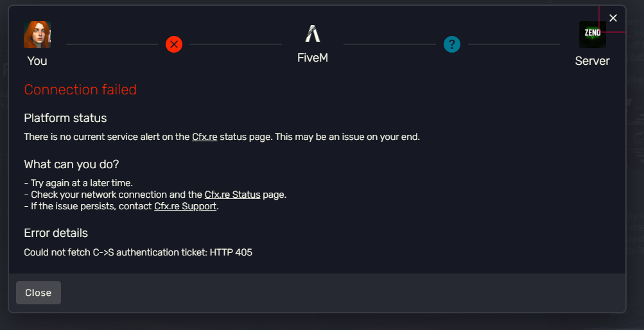Image resolution: width=644 pixels, height=330 pixels.
Task: Click the ZENO server icon
Action: point(592,35)
